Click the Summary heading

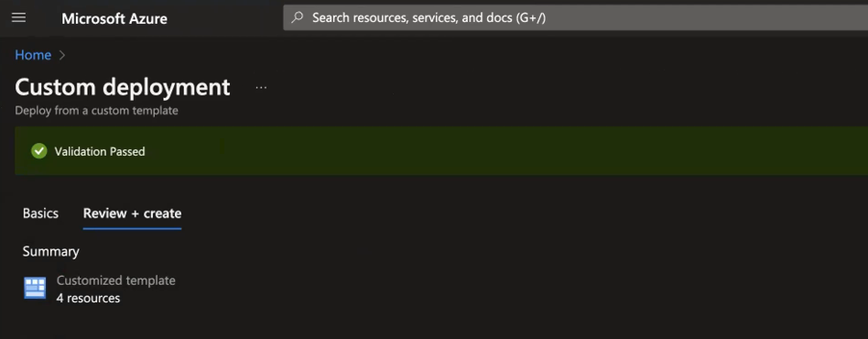click(51, 251)
